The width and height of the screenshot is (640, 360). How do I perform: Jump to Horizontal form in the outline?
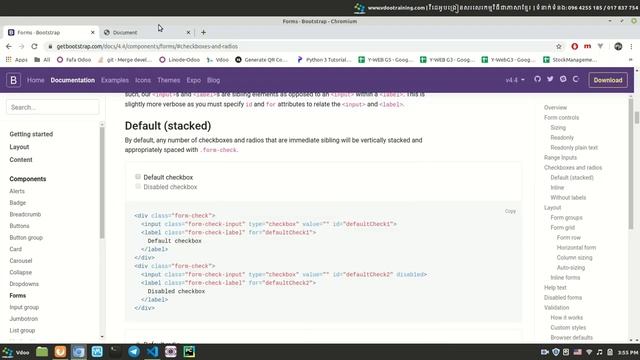(x=576, y=247)
